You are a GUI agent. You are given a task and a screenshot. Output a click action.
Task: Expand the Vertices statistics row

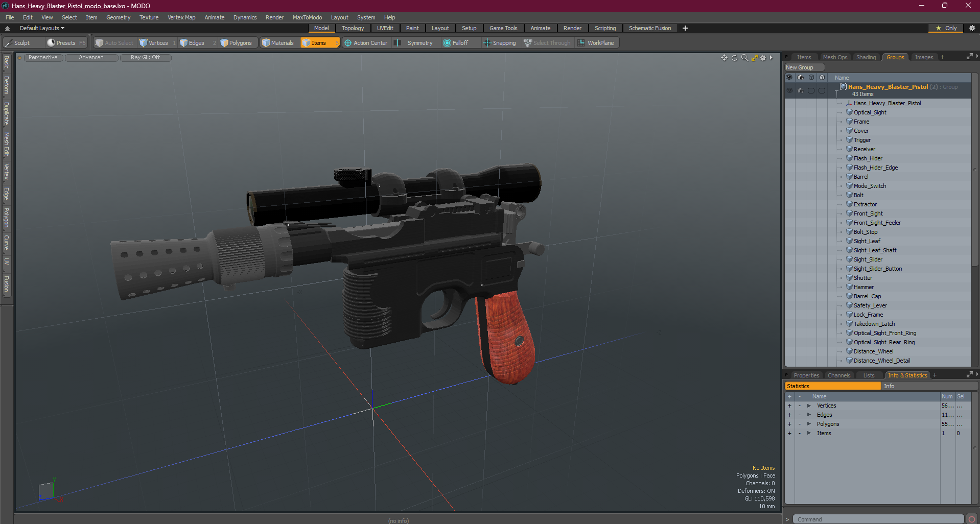click(x=809, y=406)
